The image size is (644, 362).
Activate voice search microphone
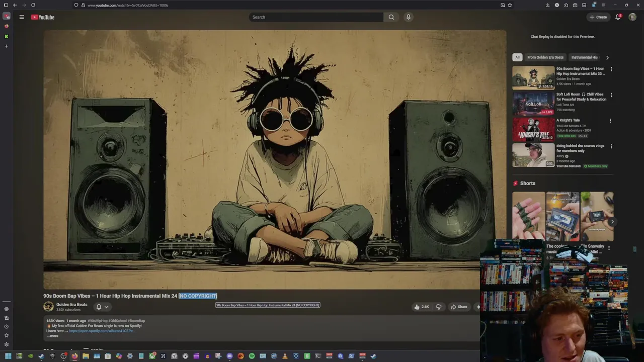[409, 17]
